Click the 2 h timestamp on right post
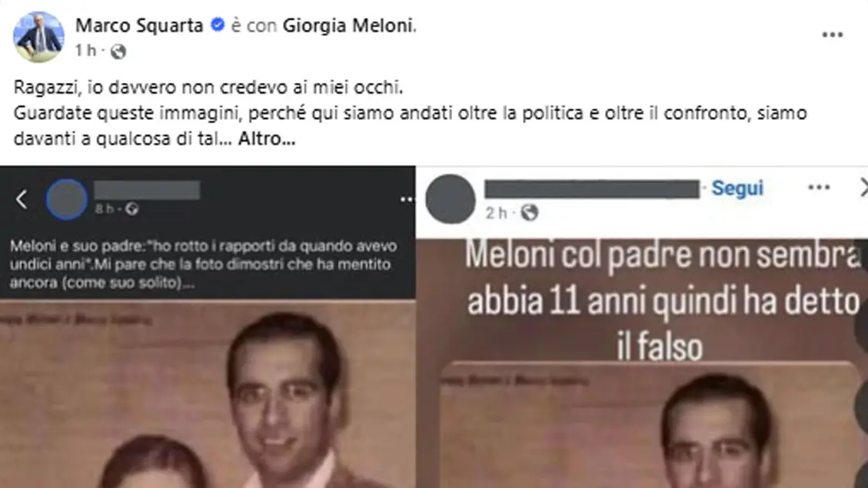The height and width of the screenshot is (488, 868). [496, 213]
